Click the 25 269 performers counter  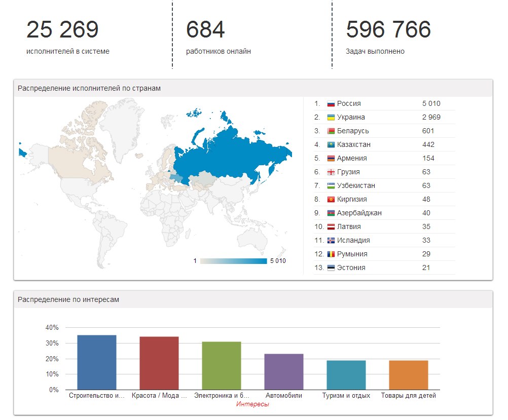coord(62,29)
